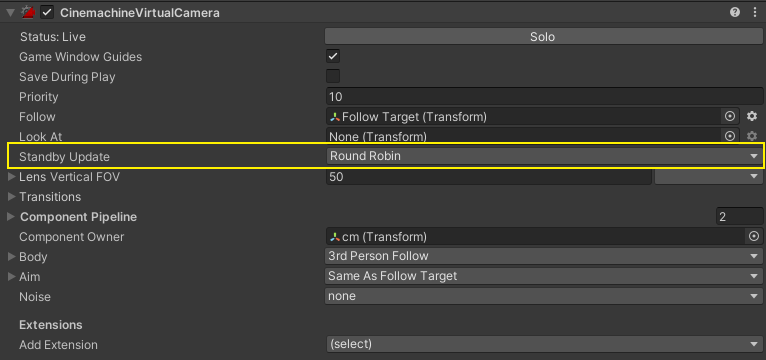Click the Priority label

39,97
